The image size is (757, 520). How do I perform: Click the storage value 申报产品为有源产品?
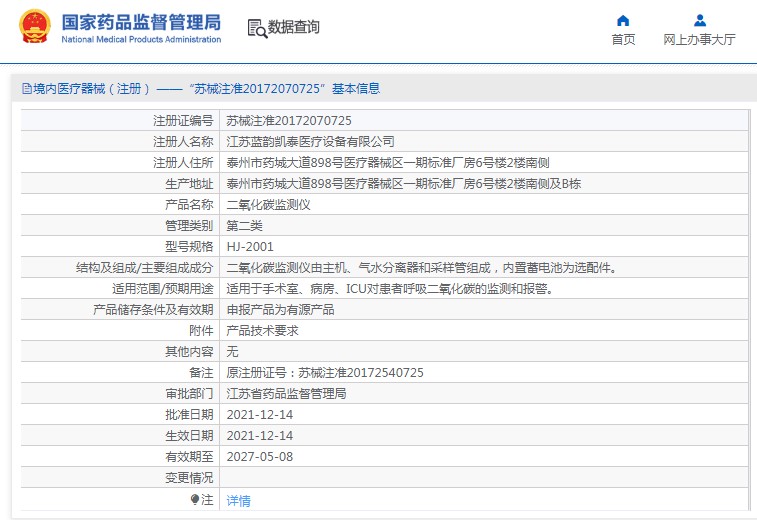pos(280,309)
